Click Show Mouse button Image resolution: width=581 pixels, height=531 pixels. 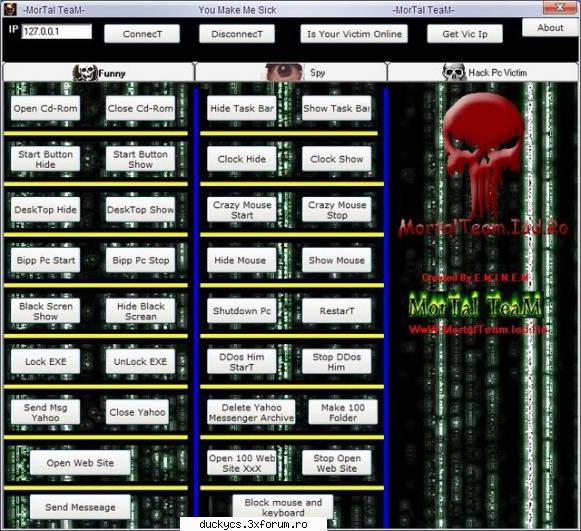pos(337,260)
